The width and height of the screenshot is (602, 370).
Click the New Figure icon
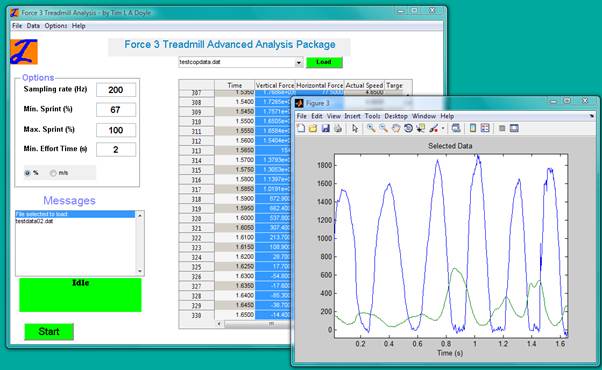301,128
